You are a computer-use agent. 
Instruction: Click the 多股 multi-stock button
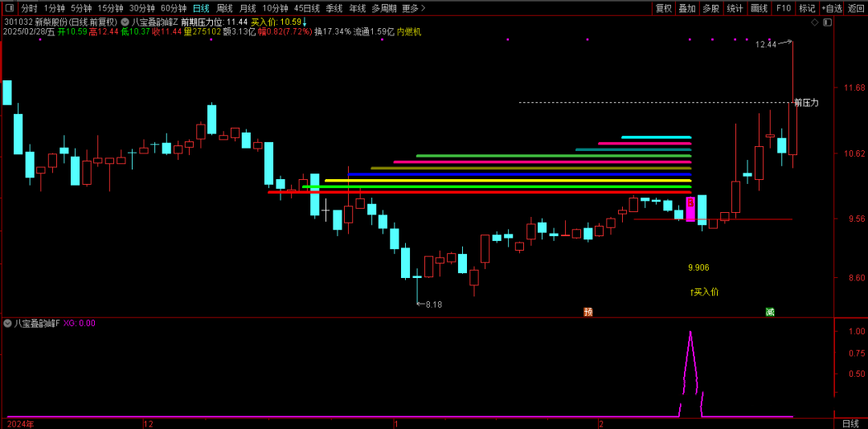click(710, 8)
